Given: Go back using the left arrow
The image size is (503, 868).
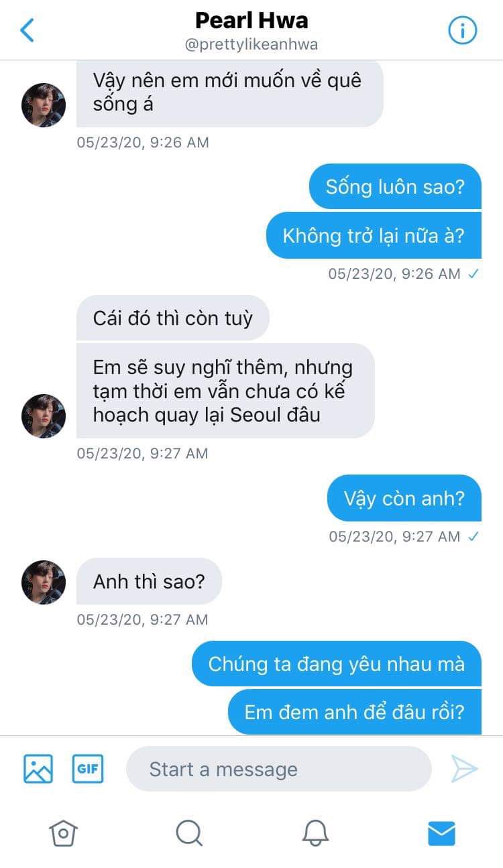Looking at the screenshot, I should coord(27,31).
